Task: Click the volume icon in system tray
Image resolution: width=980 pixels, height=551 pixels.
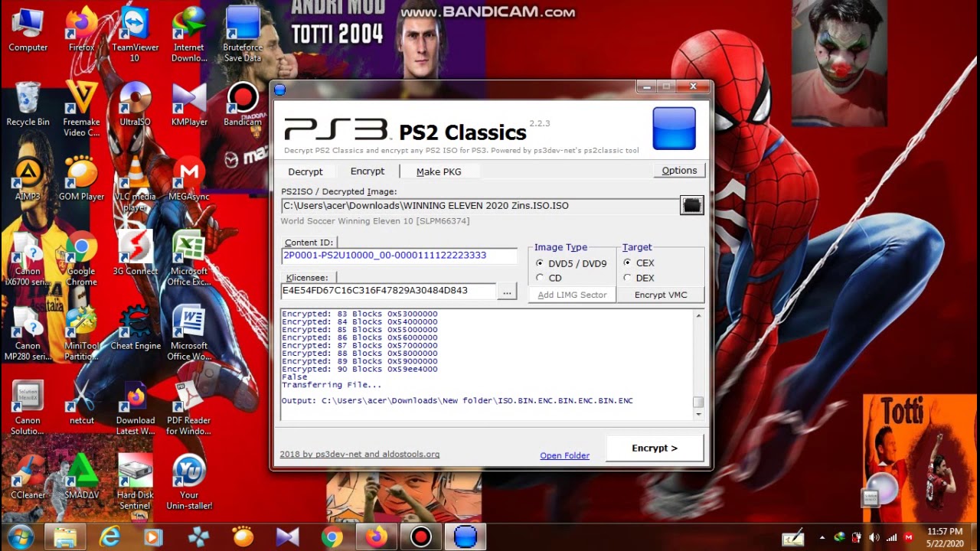Action: pyautogui.click(x=874, y=537)
